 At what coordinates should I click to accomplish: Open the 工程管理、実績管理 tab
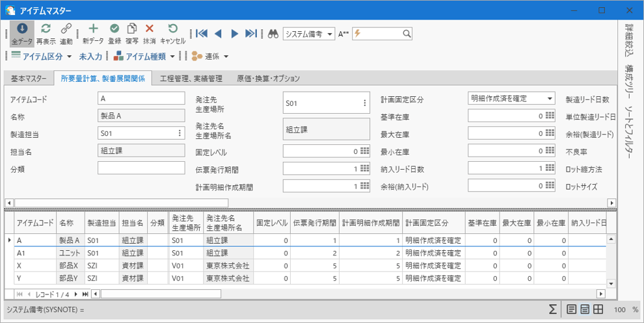pyautogui.click(x=191, y=79)
